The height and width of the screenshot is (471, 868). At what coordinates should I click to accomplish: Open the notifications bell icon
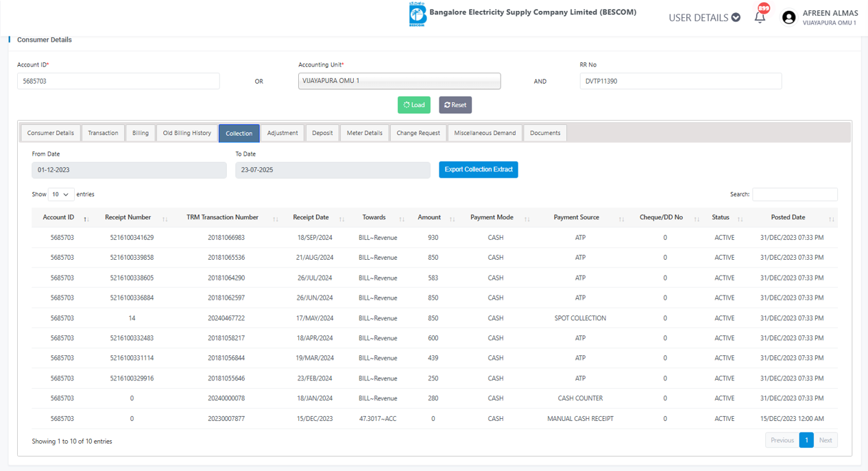point(760,18)
